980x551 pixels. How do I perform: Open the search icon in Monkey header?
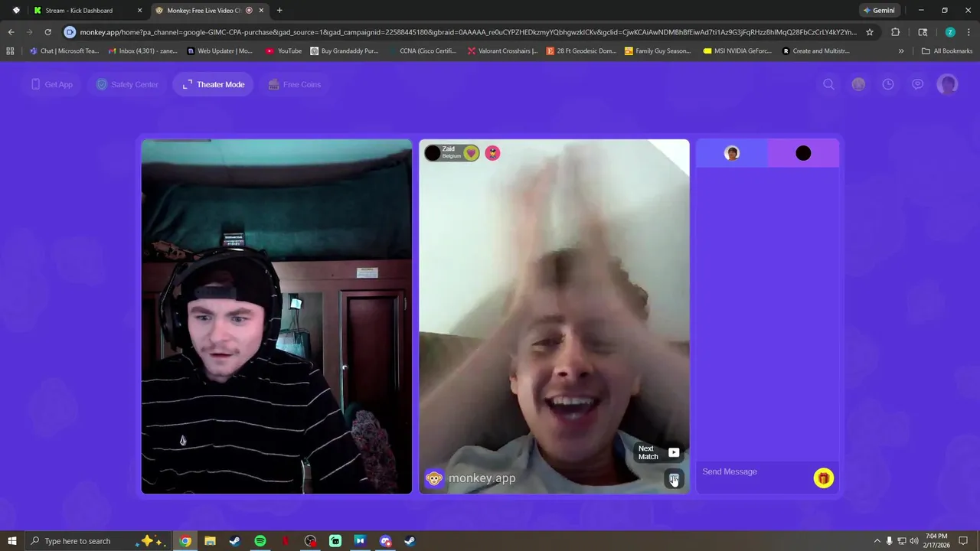[828, 84]
